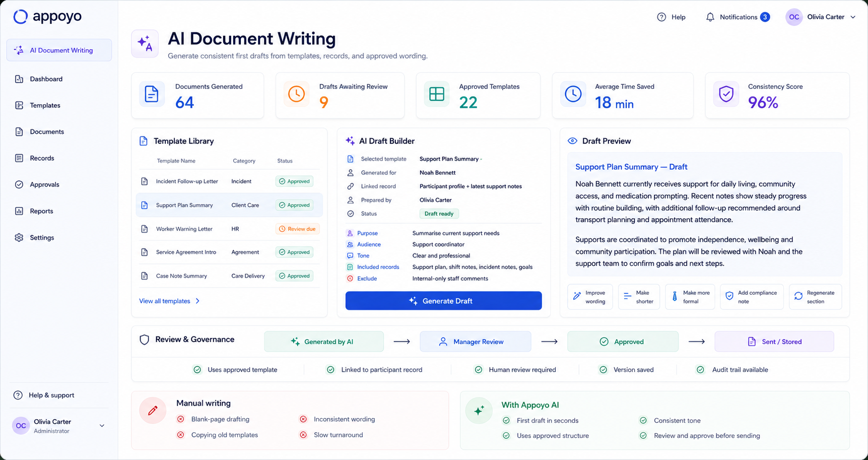Open Approvals in the sidebar
Viewport: 868px width, 460px height.
click(x=44, y=184)
